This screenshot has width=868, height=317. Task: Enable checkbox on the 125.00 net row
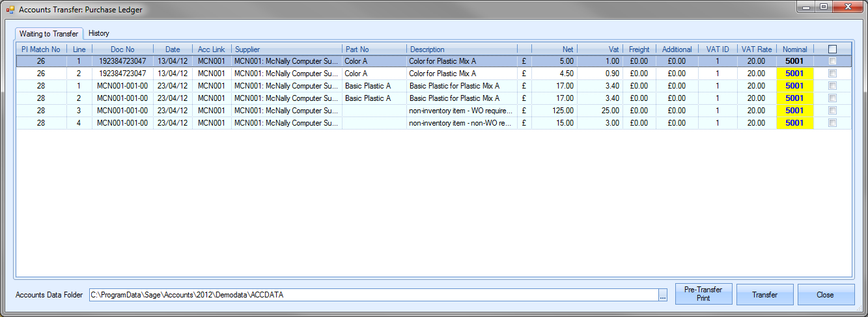832,111
